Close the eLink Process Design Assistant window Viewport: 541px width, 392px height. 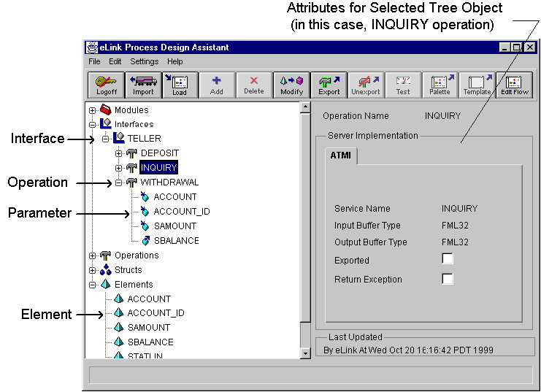coord(530,47)
